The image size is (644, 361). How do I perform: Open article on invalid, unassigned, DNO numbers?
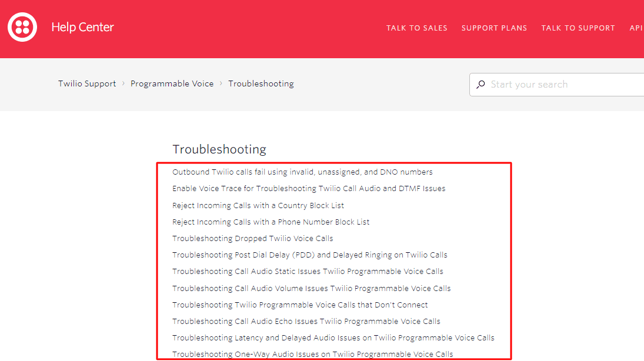click(302, 172)
